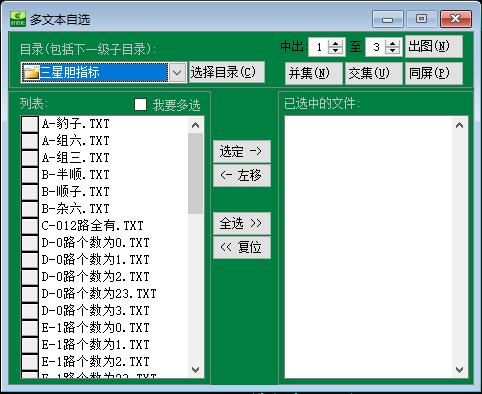
Task: Tick the checkbox beside D-0路个数为1.TXT
Action: tap(30, 260)
